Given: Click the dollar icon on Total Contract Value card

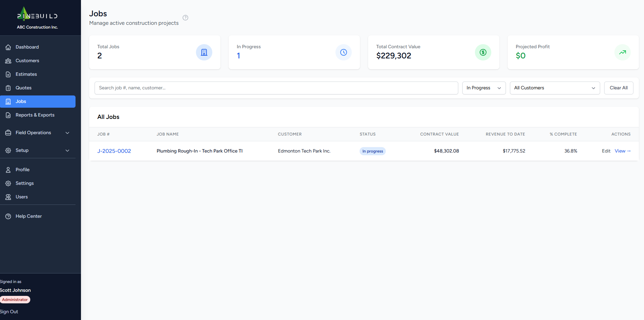Looking at the screenshot, I should click(483, 52).
